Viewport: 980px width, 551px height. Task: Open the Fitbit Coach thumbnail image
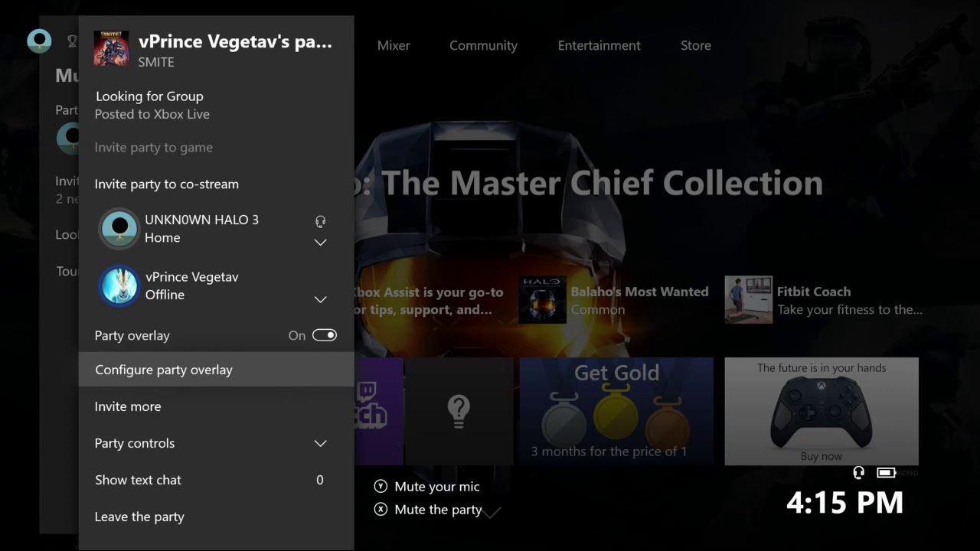pyautogui.click(x=748, y=300)
